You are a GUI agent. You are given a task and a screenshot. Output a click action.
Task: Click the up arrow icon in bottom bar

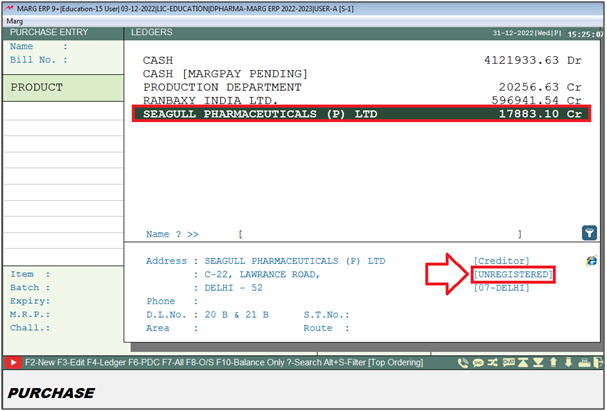[553, 362]
